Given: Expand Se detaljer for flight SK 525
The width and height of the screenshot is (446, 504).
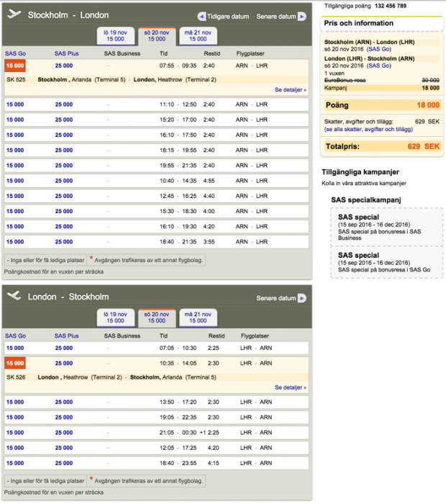Looking at the screenshot, I should (x=290, y=90).
